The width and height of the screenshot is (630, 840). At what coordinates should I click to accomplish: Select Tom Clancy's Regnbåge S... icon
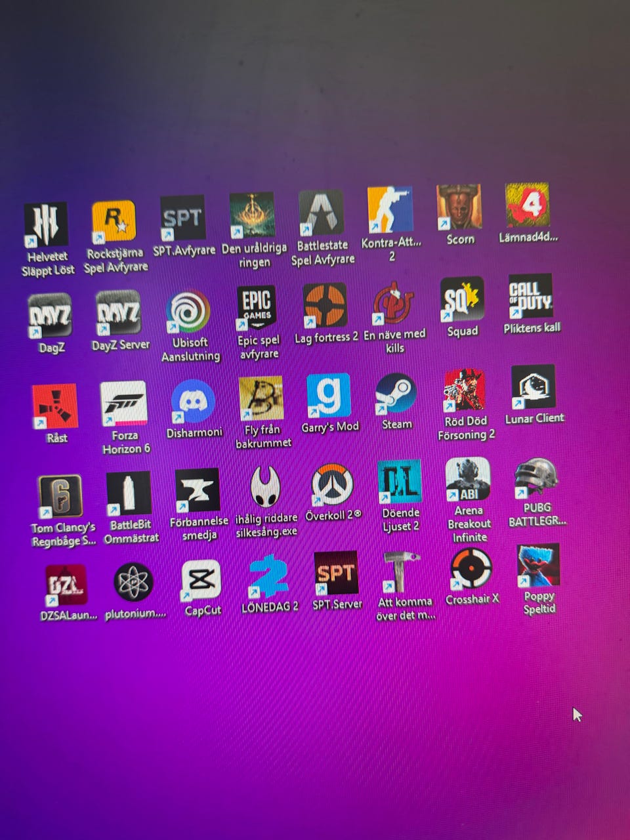coord(60,496)
